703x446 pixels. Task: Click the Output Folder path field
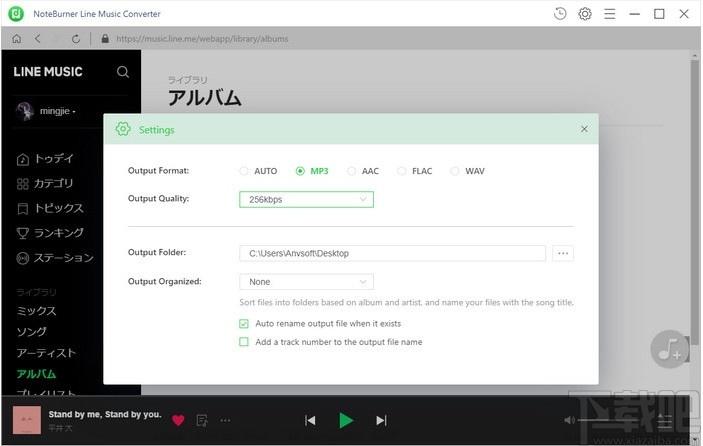pyautogui.click(x=392, y=253)
